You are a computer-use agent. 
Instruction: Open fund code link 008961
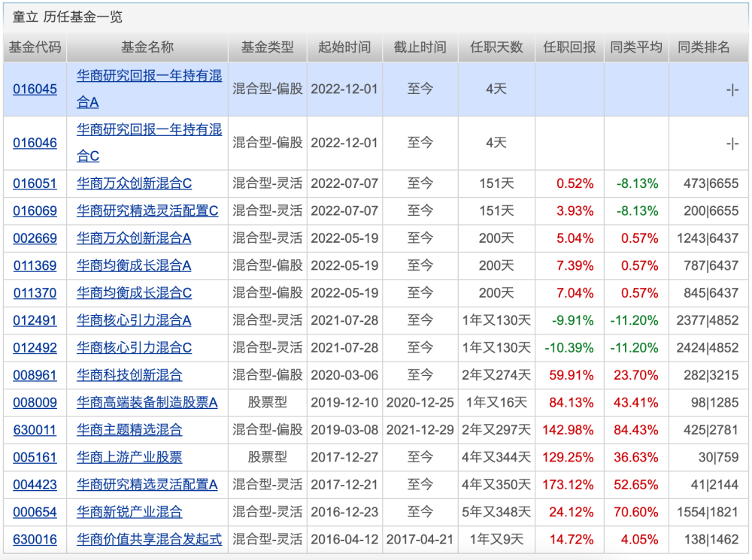(35, 375)
